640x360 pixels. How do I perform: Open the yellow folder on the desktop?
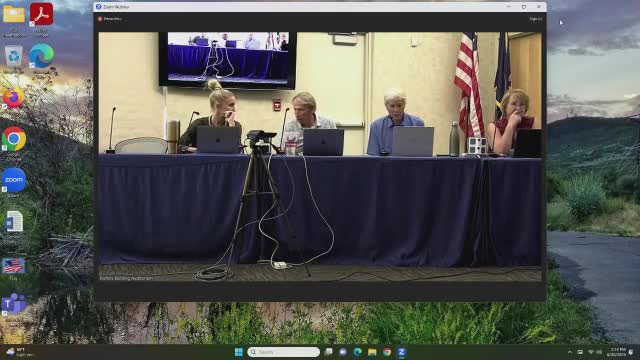click(14, 15)
